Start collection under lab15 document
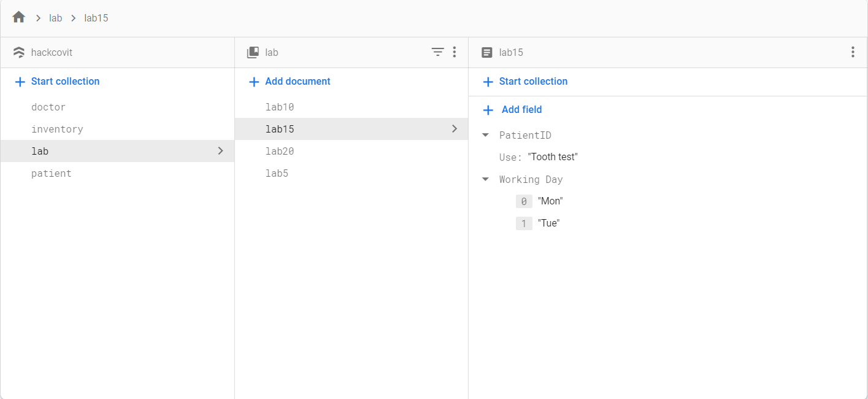The image size is (868, 399). click(x=533, y=82)
